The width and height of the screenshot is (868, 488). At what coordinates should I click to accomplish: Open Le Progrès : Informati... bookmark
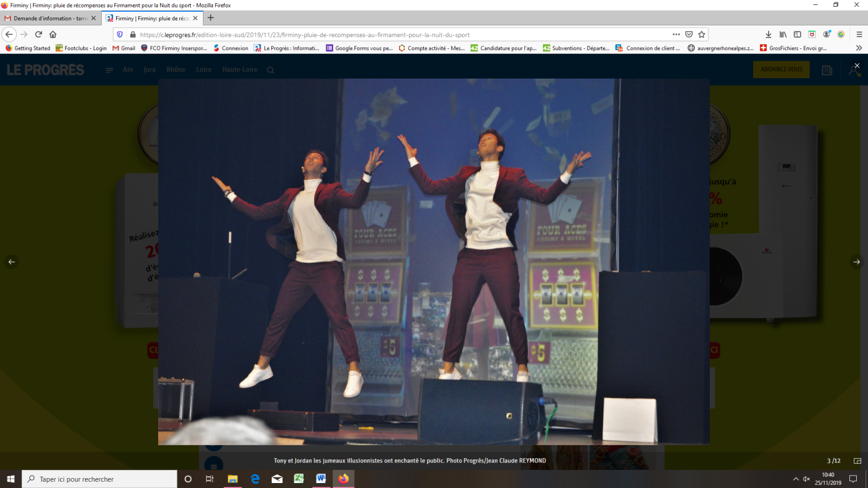point(287,48)
